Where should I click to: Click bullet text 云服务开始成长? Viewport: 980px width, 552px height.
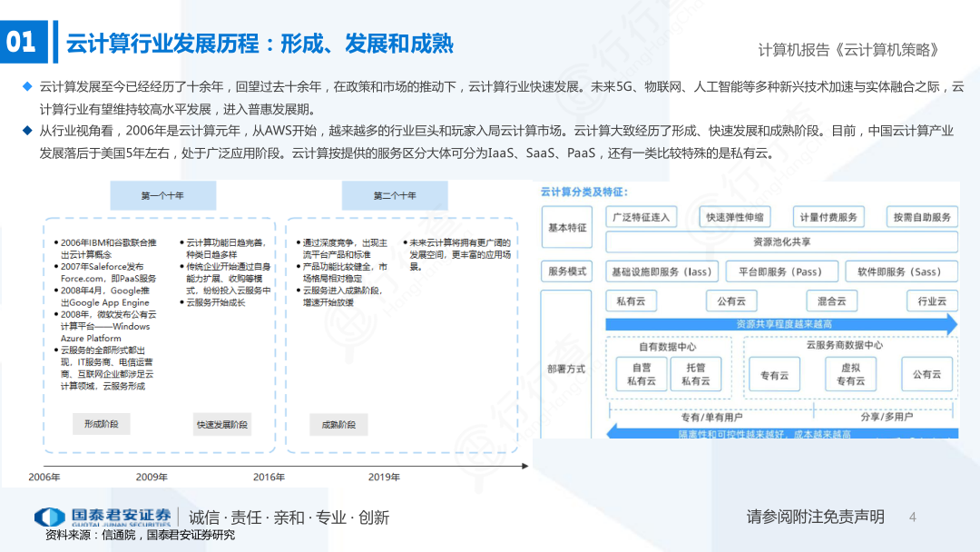216,302
